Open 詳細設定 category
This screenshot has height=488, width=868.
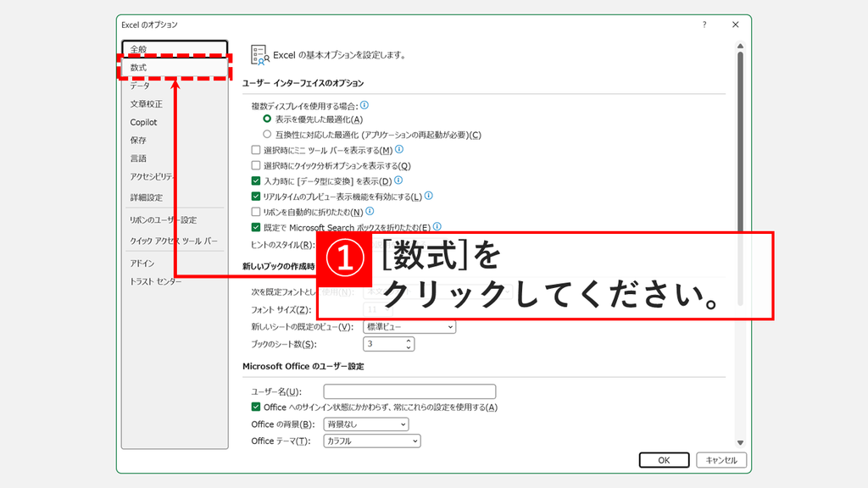click(x=175, y=197)
